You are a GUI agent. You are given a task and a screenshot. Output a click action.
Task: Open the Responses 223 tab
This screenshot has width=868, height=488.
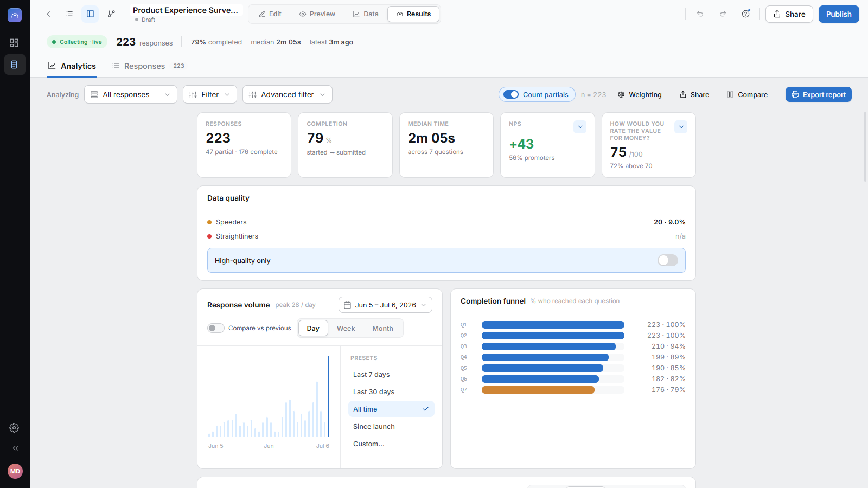[148, 66]
